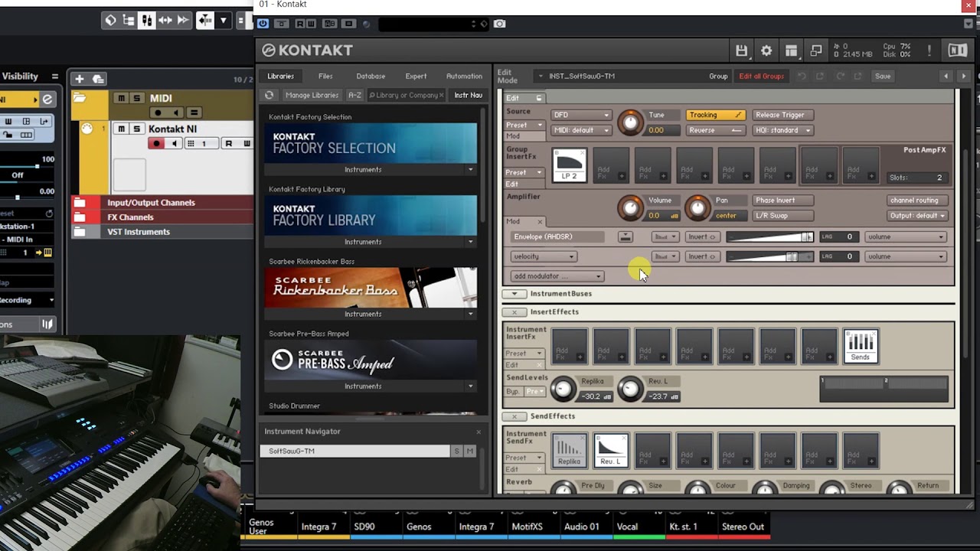The height and width of the screenshot is (551, 980).
Task: Click the A-Z sort button
Action: tap(354, 95)
